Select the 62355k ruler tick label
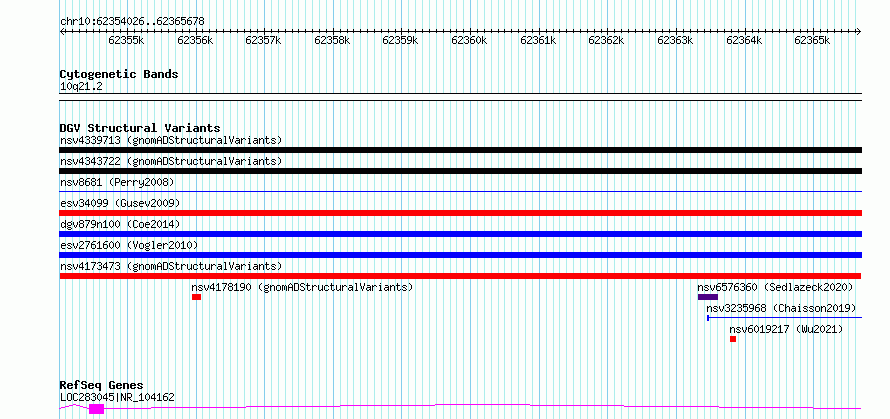 click(x=127, y=40)
